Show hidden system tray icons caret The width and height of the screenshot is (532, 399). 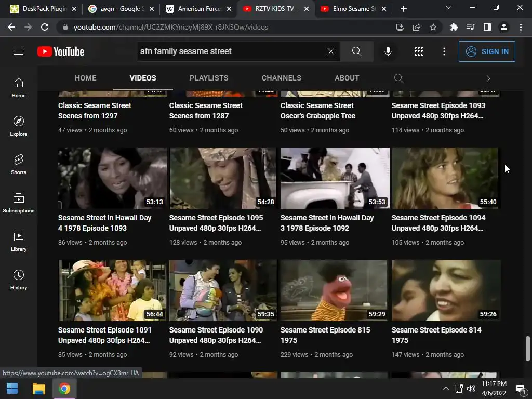pyautogui.click(x=446, y=389)
